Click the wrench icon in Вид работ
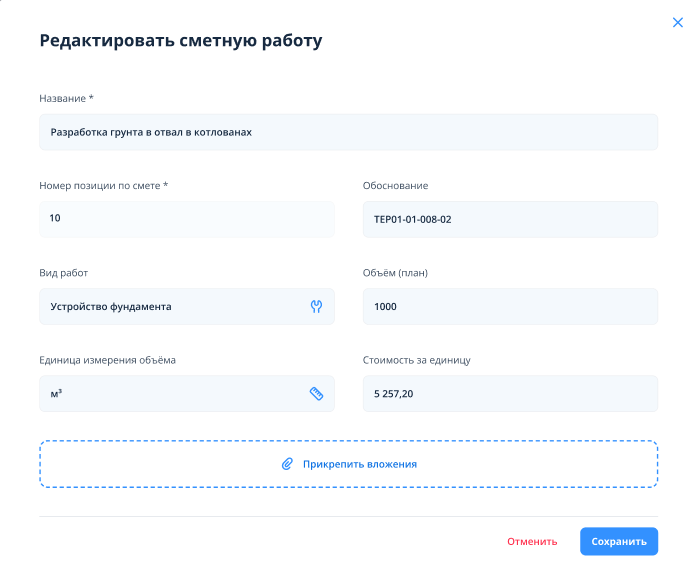Image resolution: width=695 pixels, height=576 pixels. click(316, 306)
